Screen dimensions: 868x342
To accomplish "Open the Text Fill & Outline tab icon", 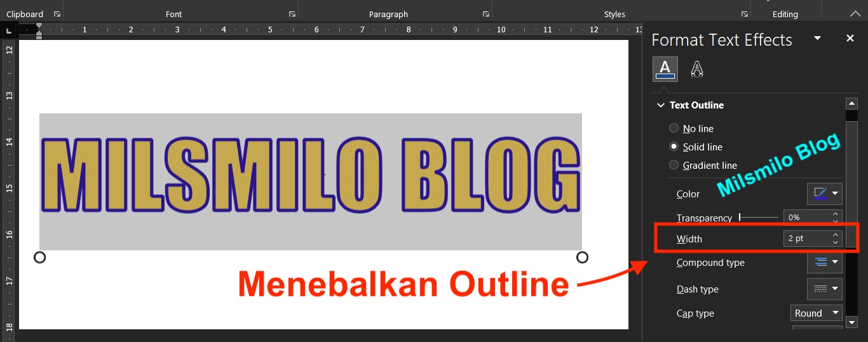I will point(665,69).
